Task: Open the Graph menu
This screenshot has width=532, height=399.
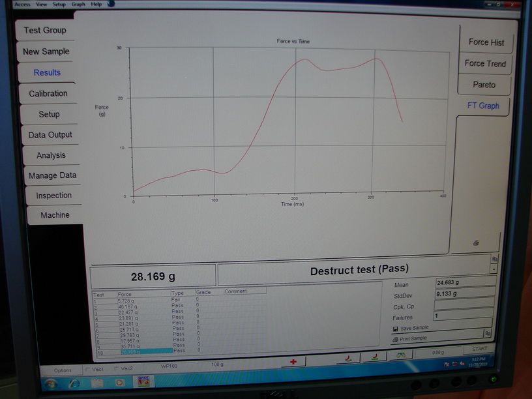Action: [78, 4]
